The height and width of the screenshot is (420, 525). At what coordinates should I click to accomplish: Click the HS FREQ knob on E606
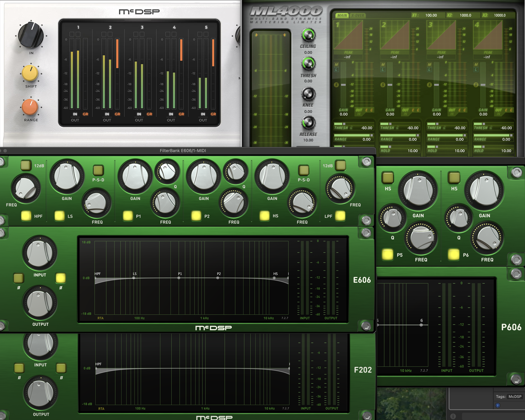click(x=302, y=203)
